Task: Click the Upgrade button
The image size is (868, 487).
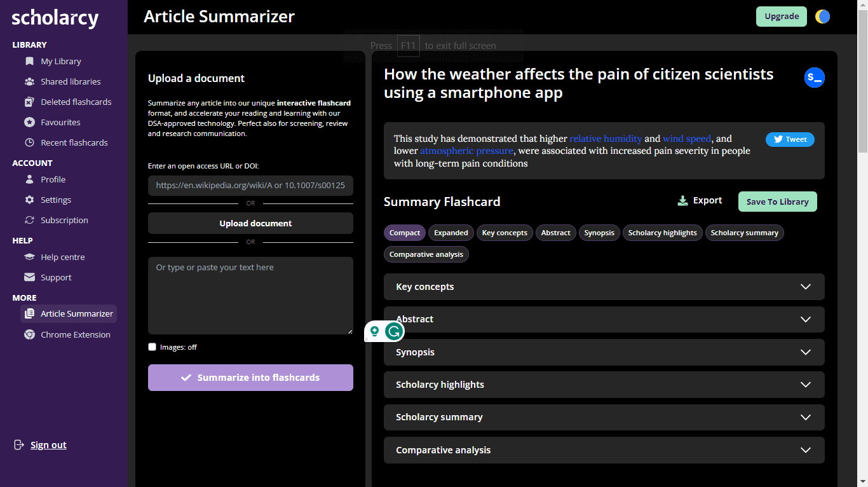Action: tap(782, 17)
